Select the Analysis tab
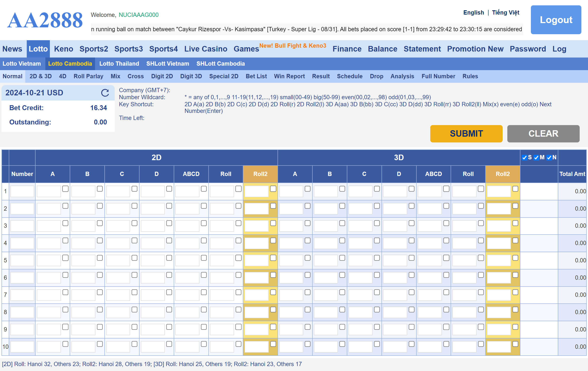This screenshot has width=588, height=371. pos(402,76)
